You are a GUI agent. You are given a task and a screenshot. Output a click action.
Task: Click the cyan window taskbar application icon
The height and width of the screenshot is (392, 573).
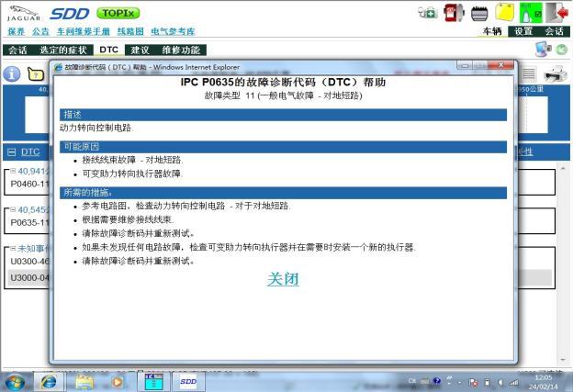tap(153, 382)
